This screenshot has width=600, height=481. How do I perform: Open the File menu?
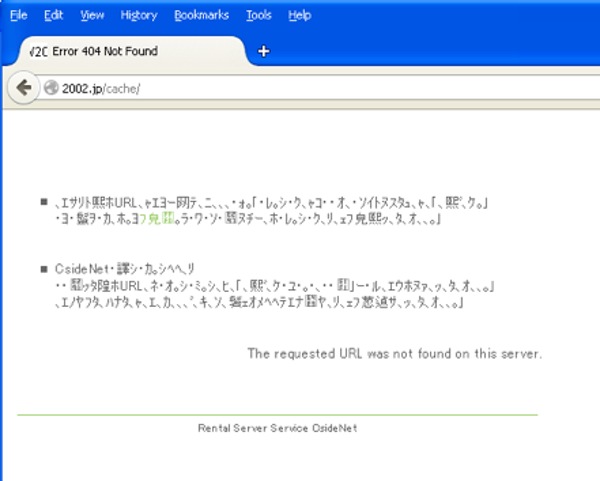pyautogui.click(x=18, y=15)
